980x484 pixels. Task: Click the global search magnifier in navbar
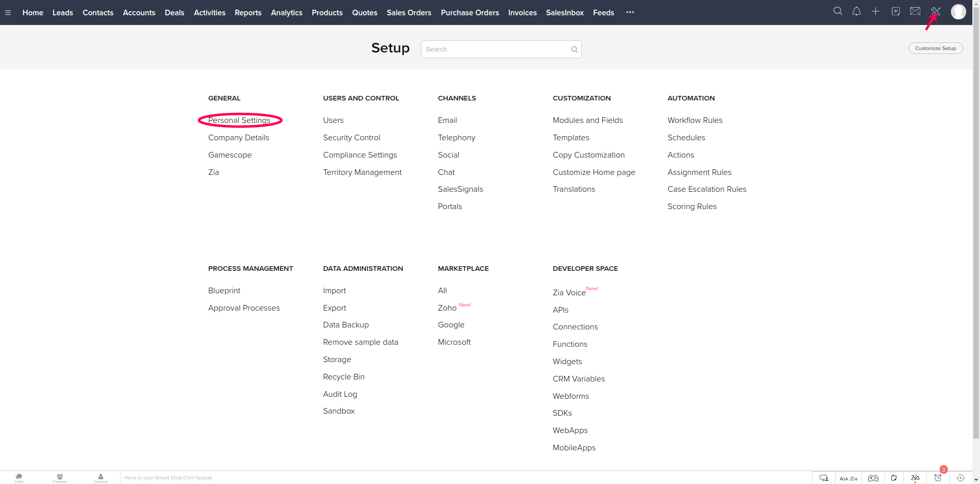tap(838, 11)
